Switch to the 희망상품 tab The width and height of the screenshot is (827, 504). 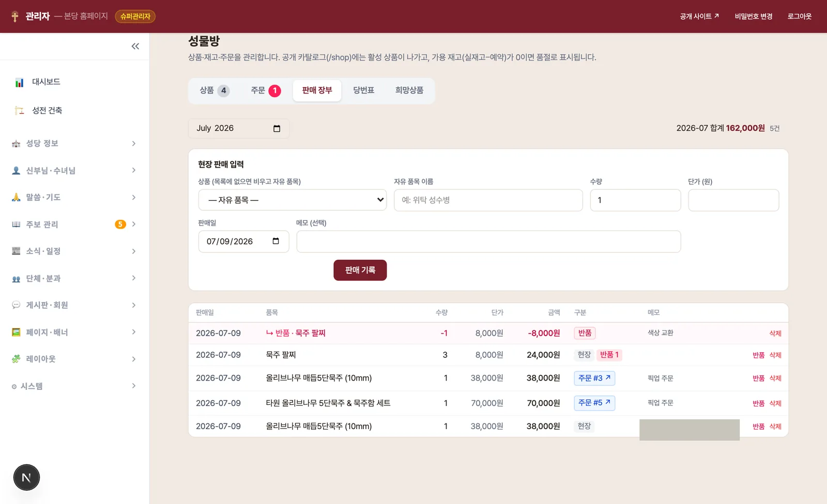click(x=409, y=90)
